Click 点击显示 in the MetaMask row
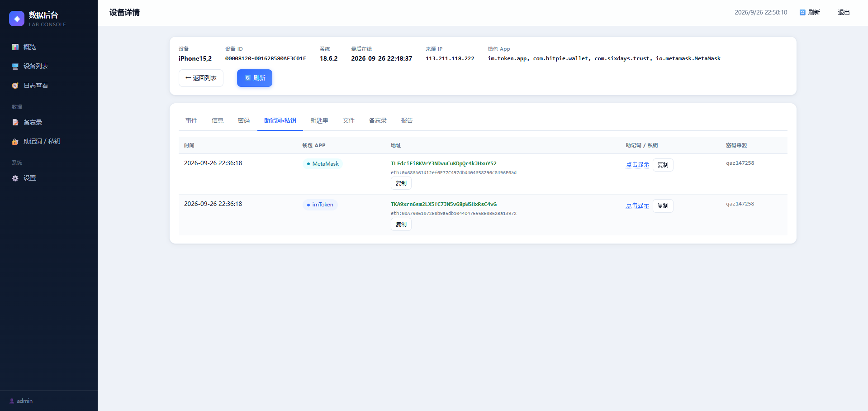Viewport: 868px width, 411px height. 637,165
